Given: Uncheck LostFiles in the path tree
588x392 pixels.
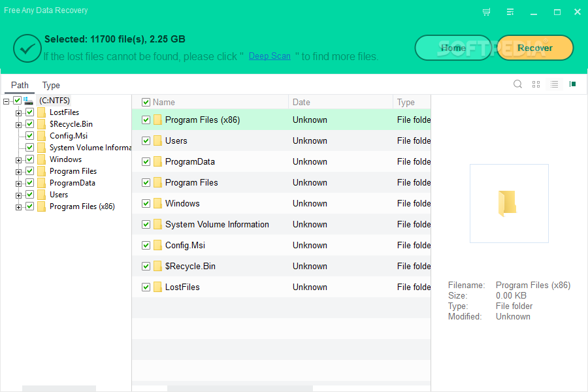Looking at the screenshot, I should 29,112.
